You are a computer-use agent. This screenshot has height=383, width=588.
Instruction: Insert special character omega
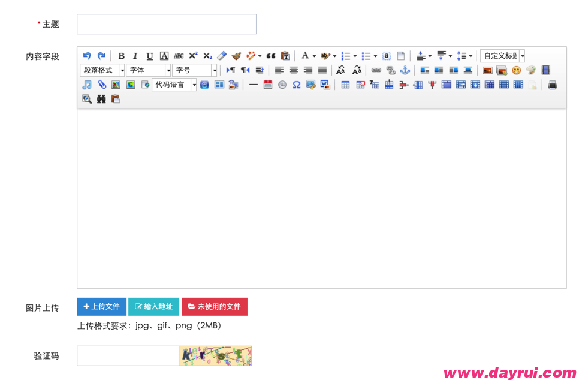click(x=297, y=85)
